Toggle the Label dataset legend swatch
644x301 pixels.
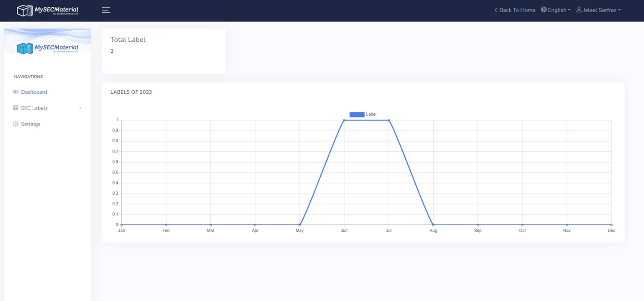(357, 114)
